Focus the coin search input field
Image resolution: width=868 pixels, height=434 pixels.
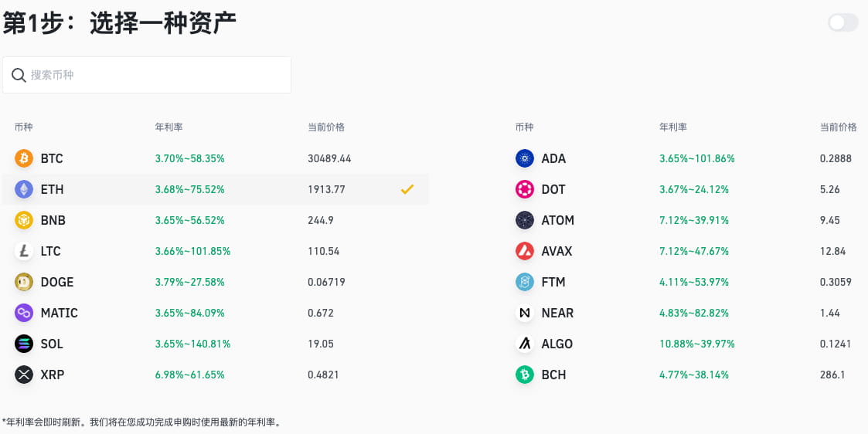(155, 75)
